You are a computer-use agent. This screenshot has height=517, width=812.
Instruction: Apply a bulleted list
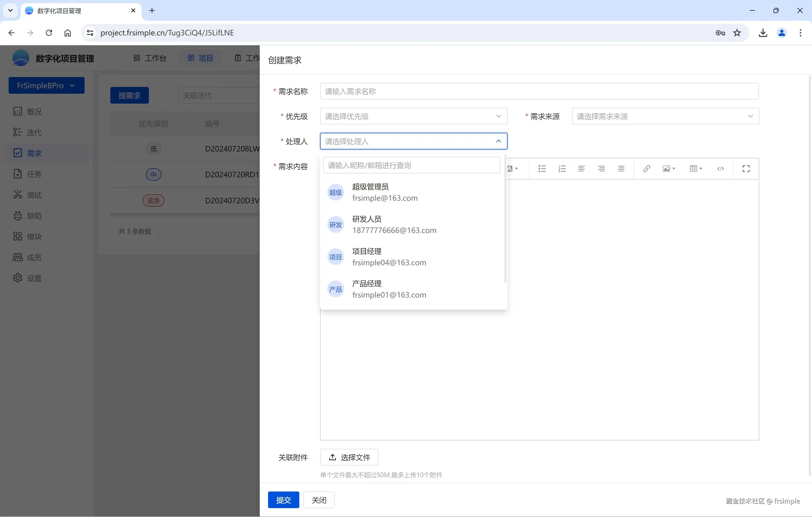click(x=542, y=169)
